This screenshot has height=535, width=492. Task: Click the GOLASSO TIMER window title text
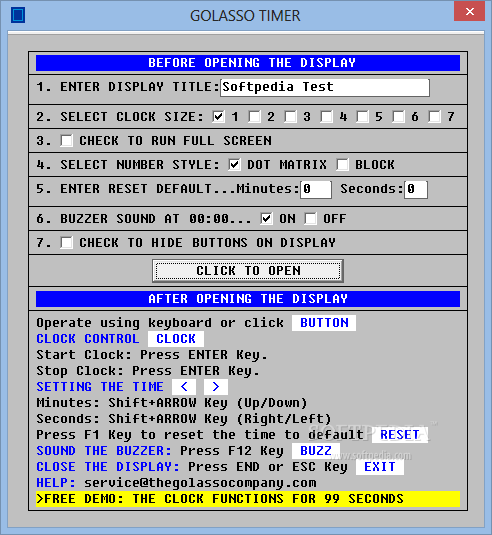click(x=245, y=16)
